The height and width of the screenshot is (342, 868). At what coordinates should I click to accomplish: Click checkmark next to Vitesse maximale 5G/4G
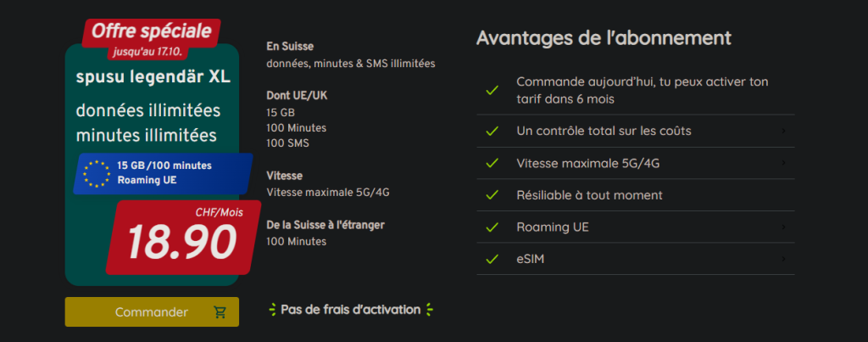(x=492, y=164)
